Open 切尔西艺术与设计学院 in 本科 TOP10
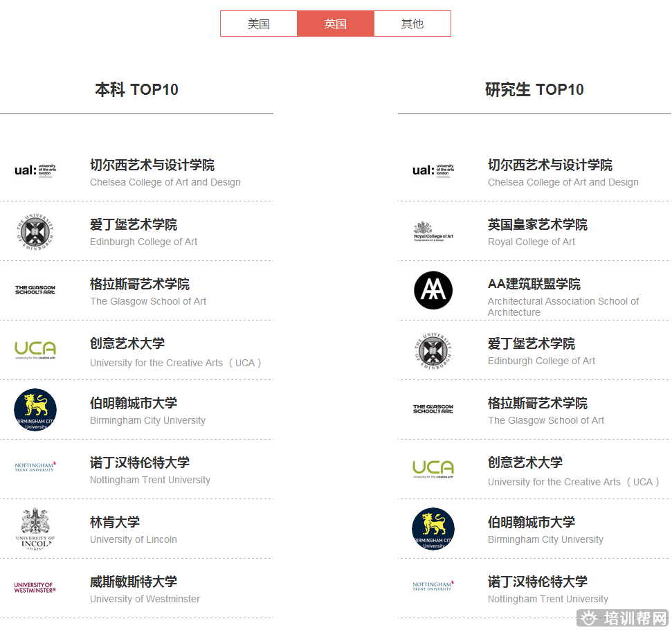The height and width of the screenshot is (630, 672). point(152,165)
